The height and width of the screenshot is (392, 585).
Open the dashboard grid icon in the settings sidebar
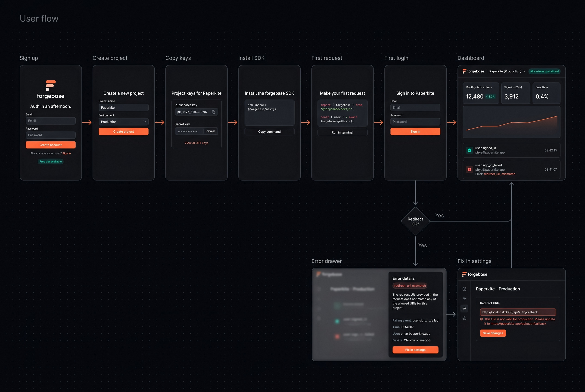464,289
